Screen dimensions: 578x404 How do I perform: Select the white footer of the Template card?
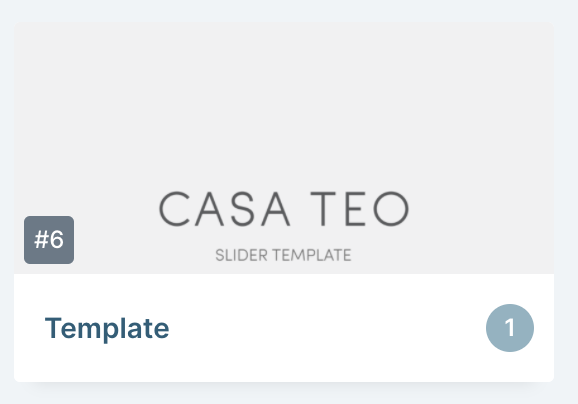tap(284, 328)
